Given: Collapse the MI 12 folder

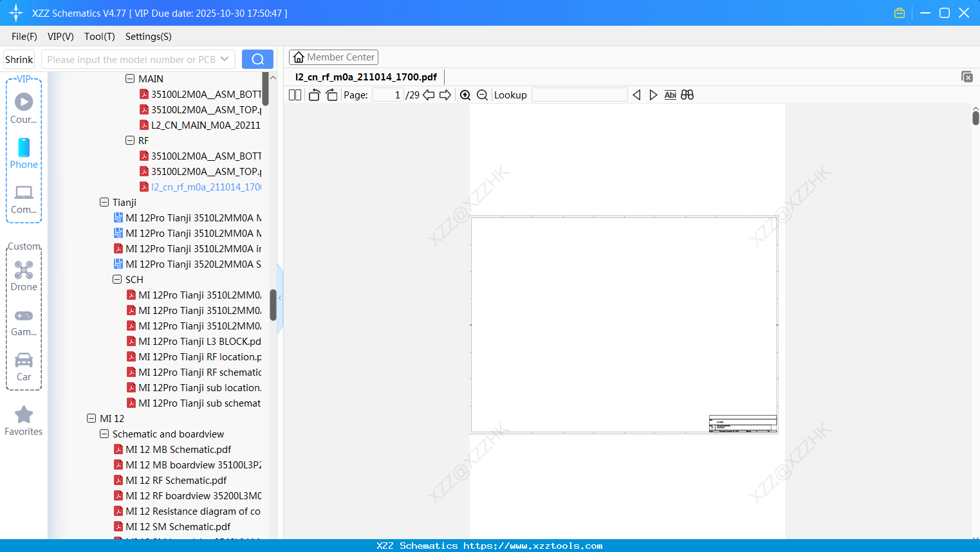Looking at the screenshot, I should [91, 418].
